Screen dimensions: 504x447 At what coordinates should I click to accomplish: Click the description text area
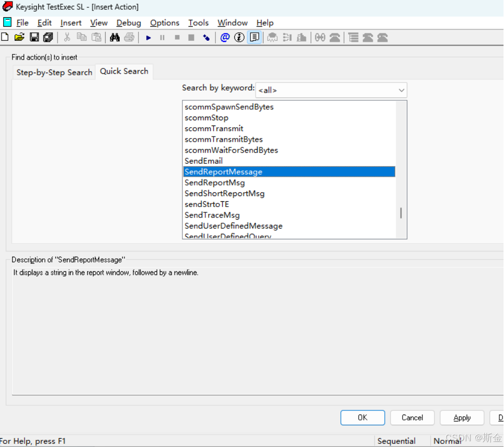point(258,330)
